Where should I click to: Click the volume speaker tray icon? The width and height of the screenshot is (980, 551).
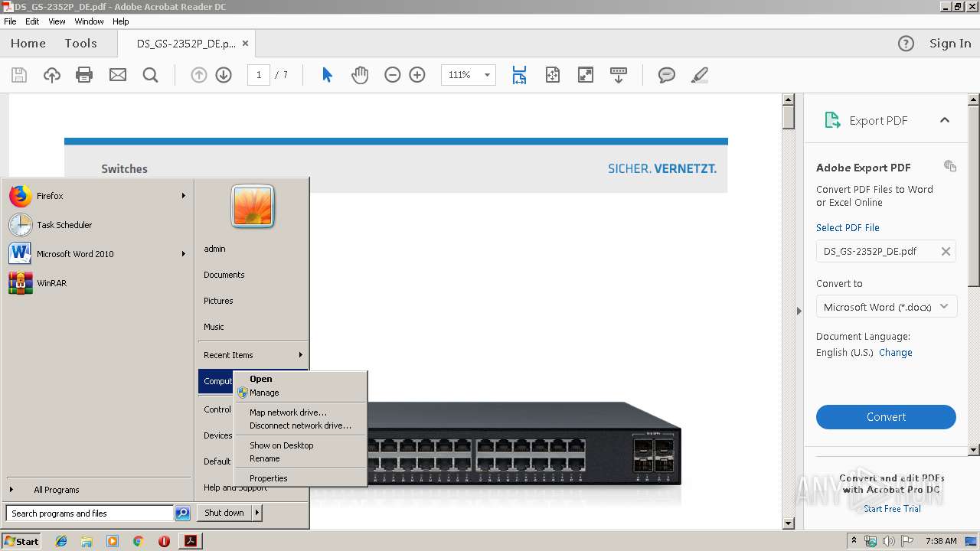point(889,541)
